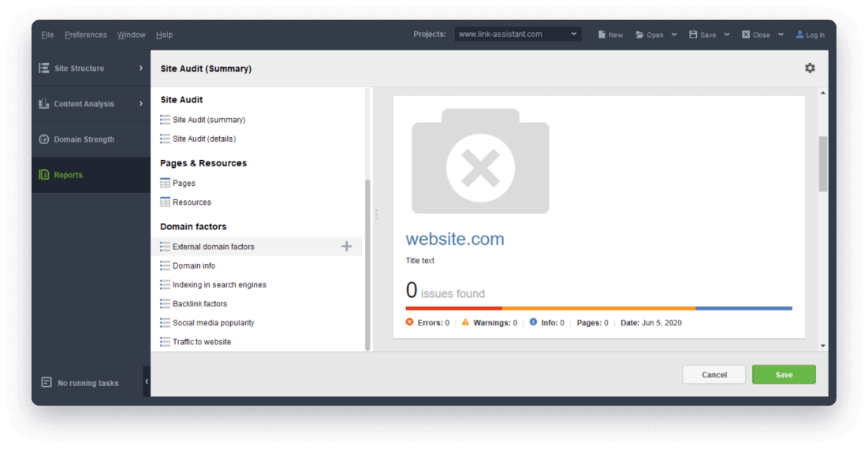Click the blue segment of issues bar
868x449 pixels.
coord(744,308)
